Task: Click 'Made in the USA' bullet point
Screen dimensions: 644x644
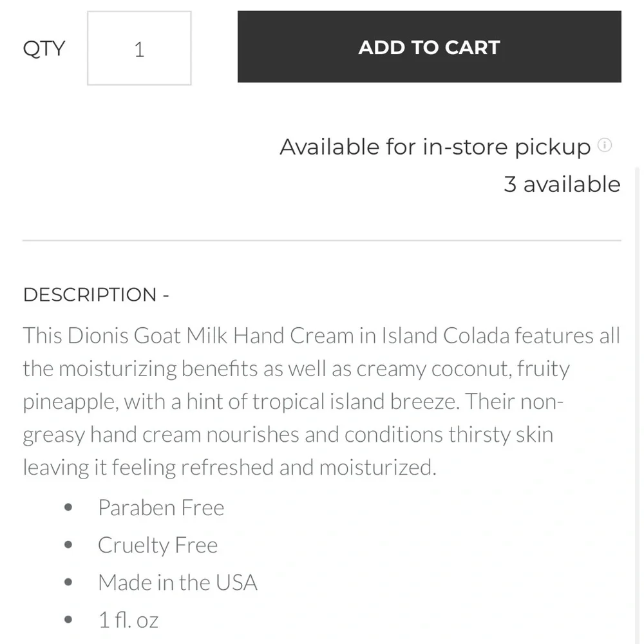Action: coord(177,582)
